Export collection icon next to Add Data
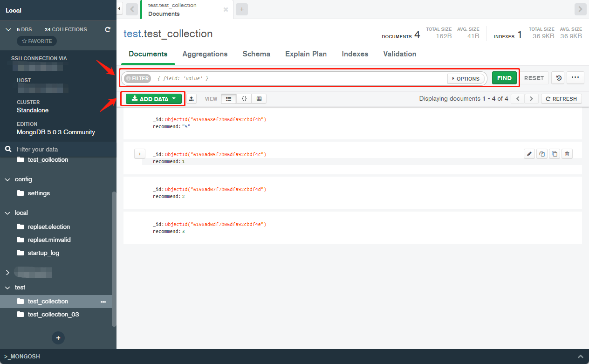The width and height of the screenshot is (589, 364). pos(192,99)
